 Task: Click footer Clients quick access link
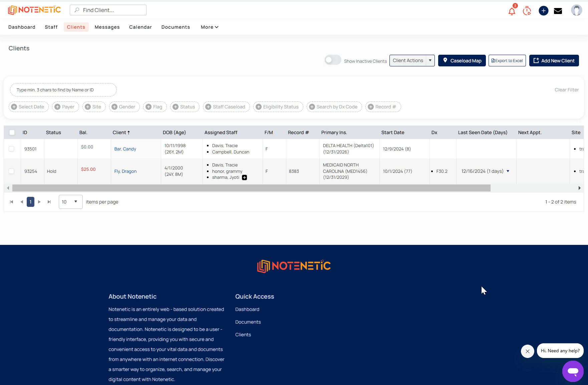point(243,335)
